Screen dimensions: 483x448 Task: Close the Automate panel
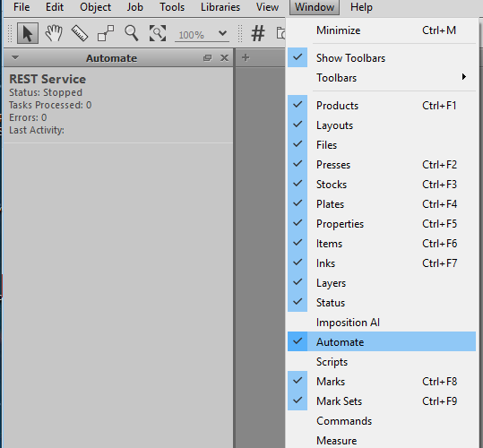point(224,58)
